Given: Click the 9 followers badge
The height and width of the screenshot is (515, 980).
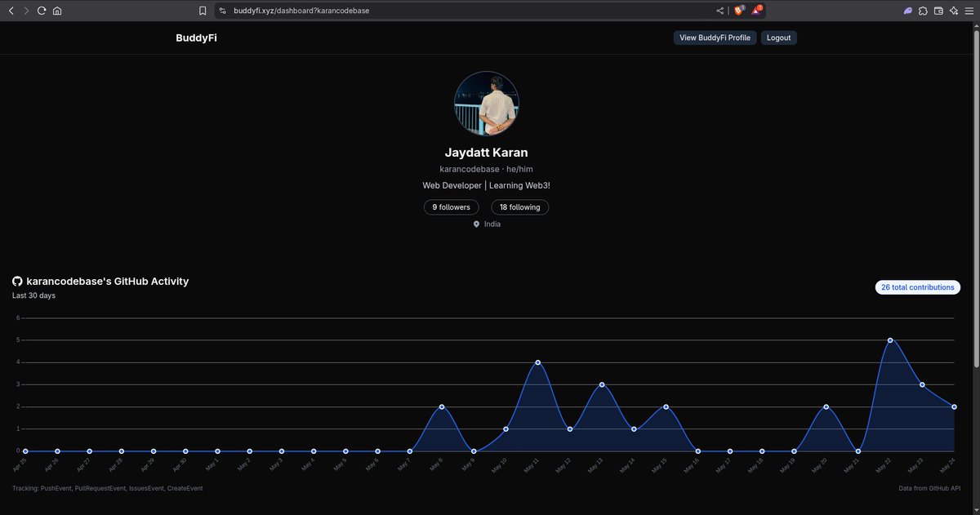Looking at the screenshot, I should click(451, 207).
